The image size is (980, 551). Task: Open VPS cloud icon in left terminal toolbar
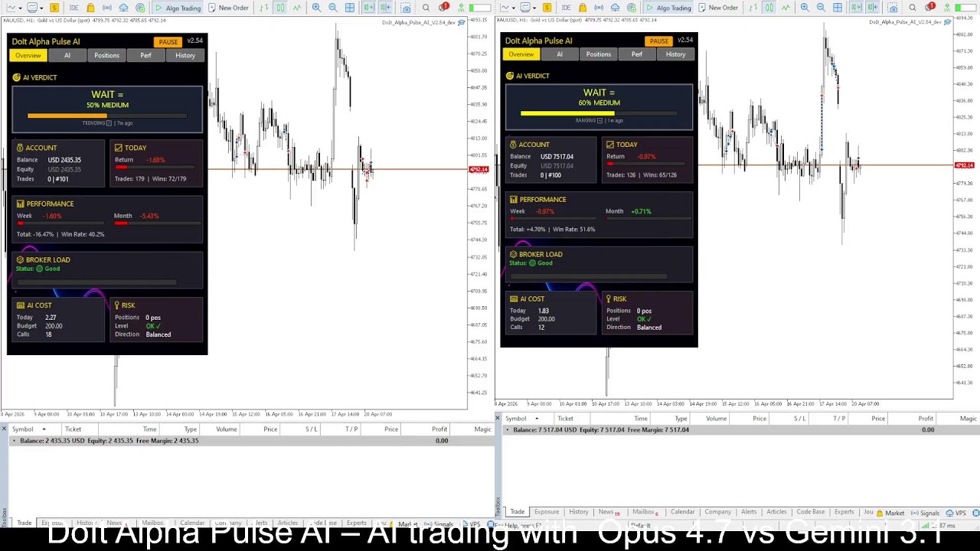click(x=123, y=8)
